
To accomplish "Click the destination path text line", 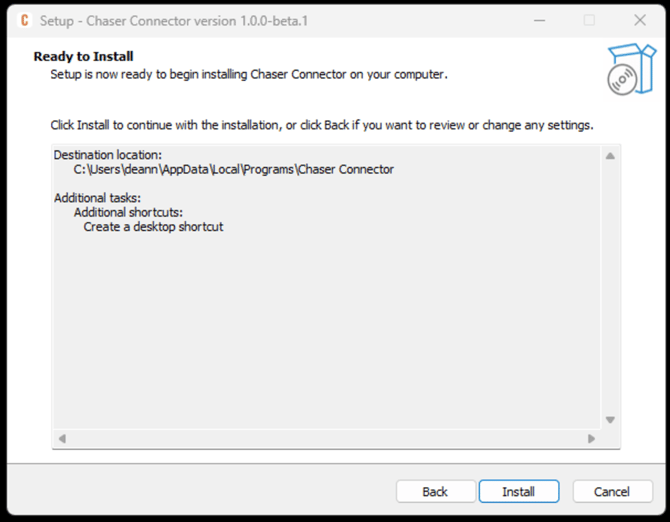I will point(233,169).
